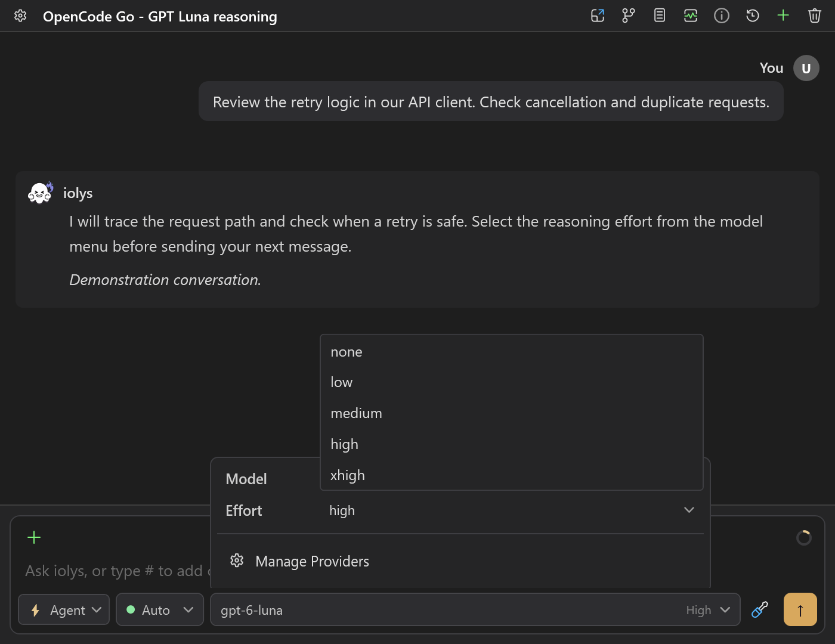This screenshot has width=835, height=644.
Task: Click the conversation title OpenCode Go
Action: coord(160,16)
